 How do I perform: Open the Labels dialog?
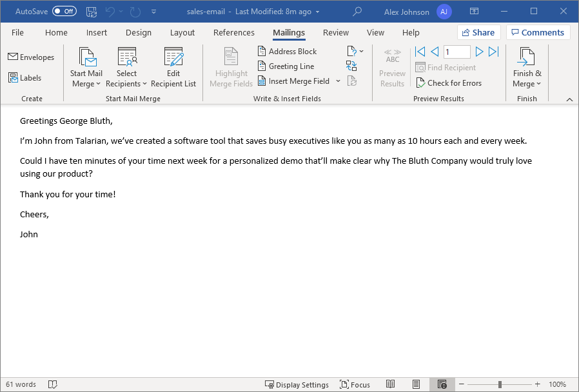click(x=27, y=77)
